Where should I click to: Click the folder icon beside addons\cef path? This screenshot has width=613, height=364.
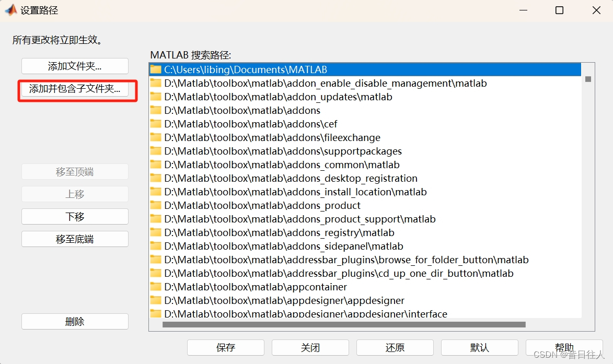(x=156, y=124)
